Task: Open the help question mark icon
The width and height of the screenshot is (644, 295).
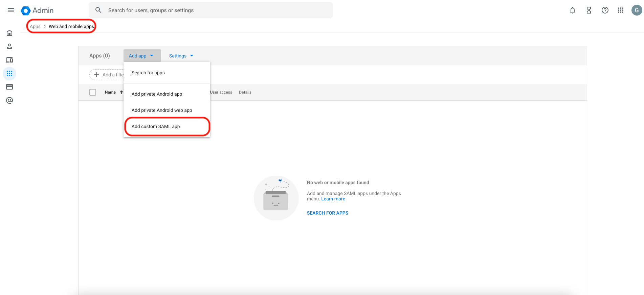Action: point(605,10)
